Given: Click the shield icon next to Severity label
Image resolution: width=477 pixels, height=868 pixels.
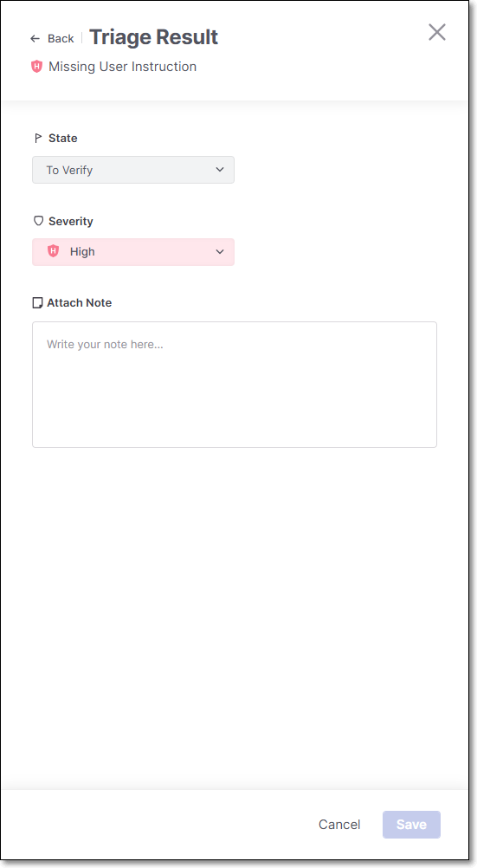Looking at the screenshot, I should [38, 221].
